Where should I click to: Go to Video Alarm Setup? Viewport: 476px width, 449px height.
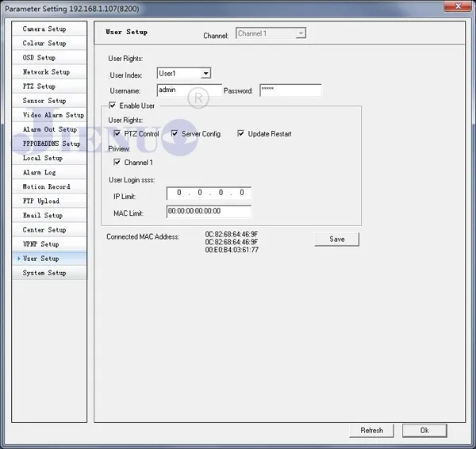pyautogui.click(x=49, y=115)
